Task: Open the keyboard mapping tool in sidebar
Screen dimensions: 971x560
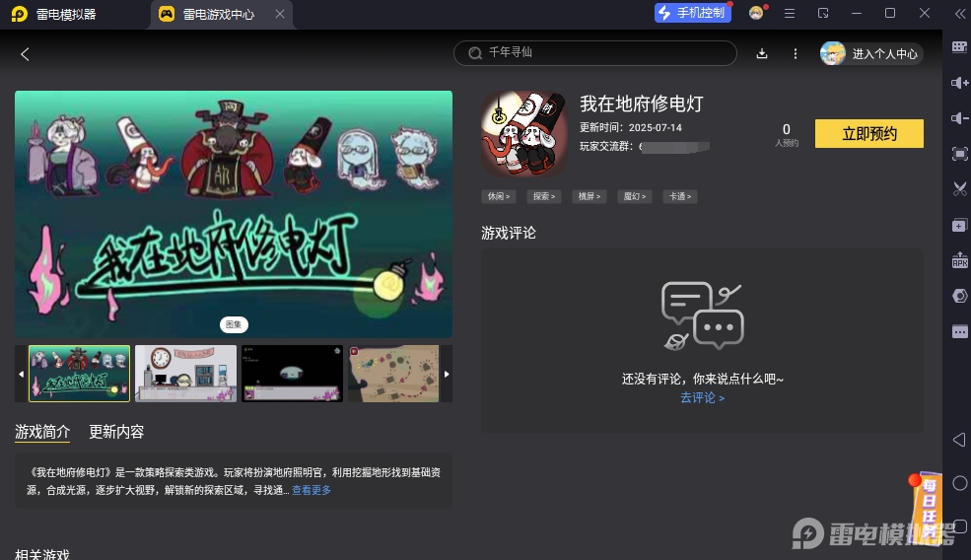Action: 959,47
